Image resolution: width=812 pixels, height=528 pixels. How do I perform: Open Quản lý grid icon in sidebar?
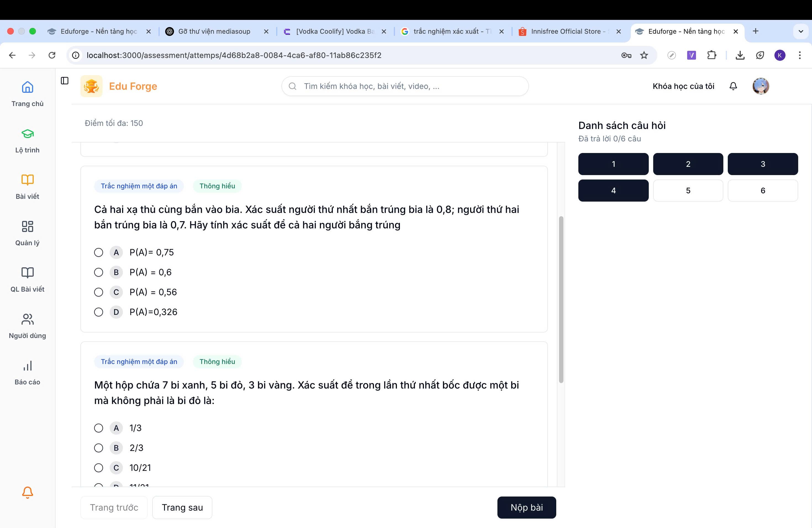[x=27, y=226]
